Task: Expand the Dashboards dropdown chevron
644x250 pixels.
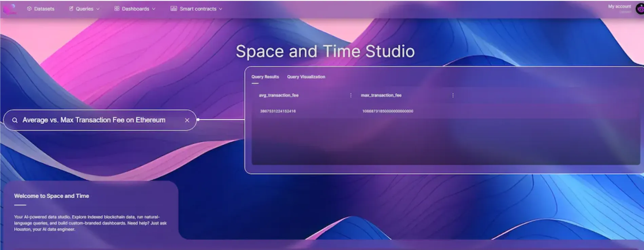Action: tap(154, 9)
